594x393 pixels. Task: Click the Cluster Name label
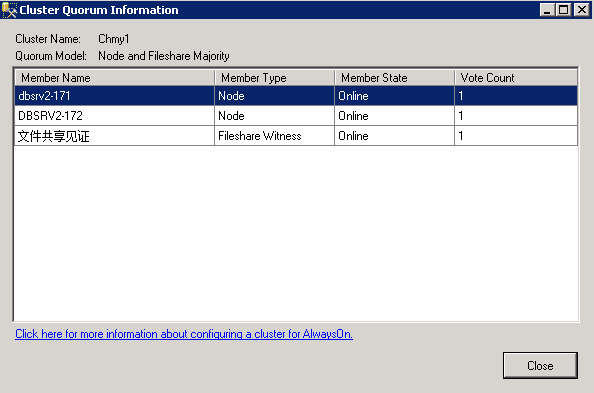coord(48,39)
